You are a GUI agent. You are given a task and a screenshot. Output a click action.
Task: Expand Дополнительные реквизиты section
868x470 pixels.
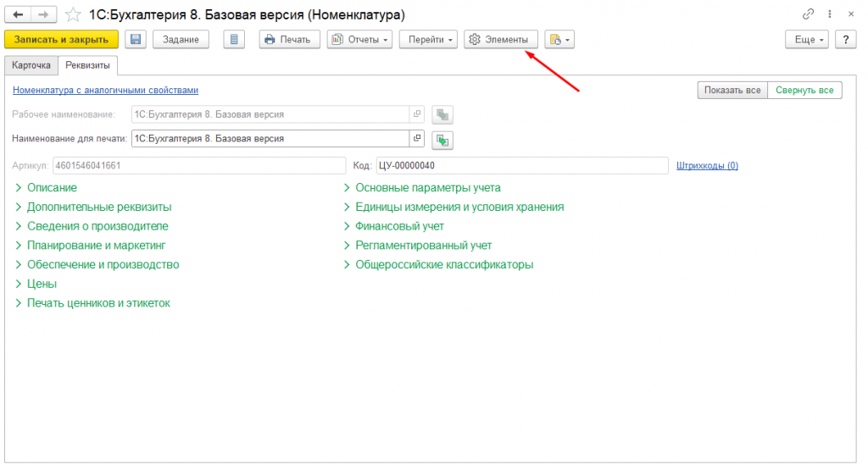(93, 207)
